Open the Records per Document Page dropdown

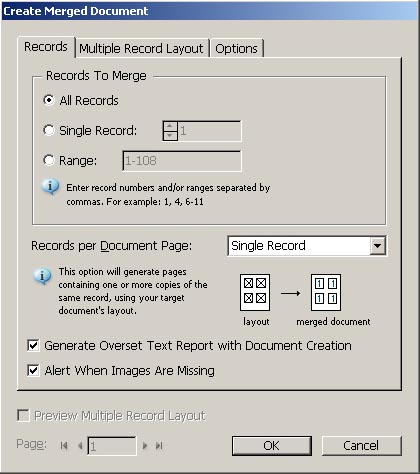(307, 246)
